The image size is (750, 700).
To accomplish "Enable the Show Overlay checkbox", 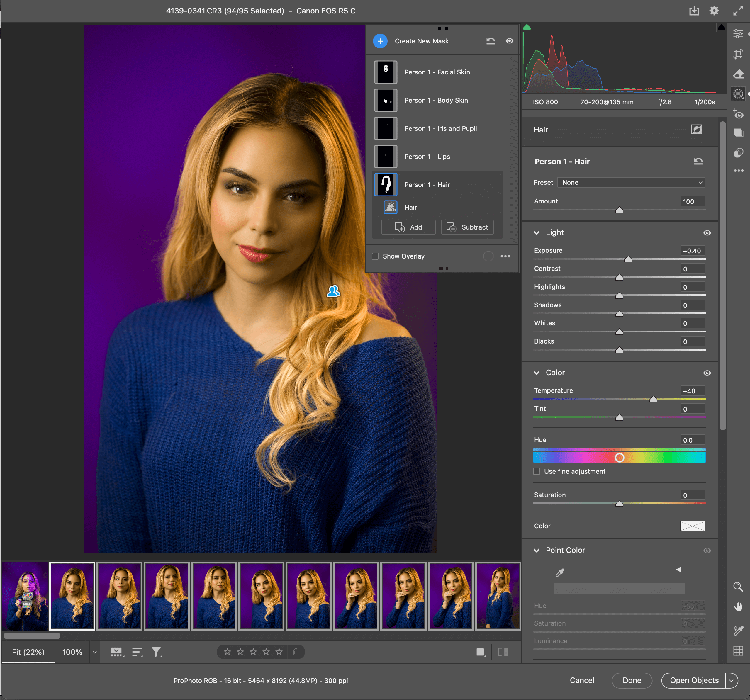I will [x=375, y=256].
